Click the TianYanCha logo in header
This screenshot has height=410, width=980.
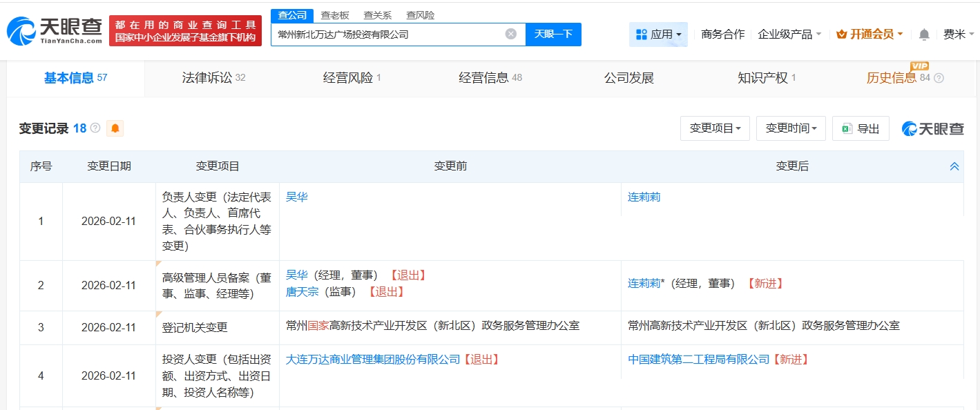(x=54, y=31)
